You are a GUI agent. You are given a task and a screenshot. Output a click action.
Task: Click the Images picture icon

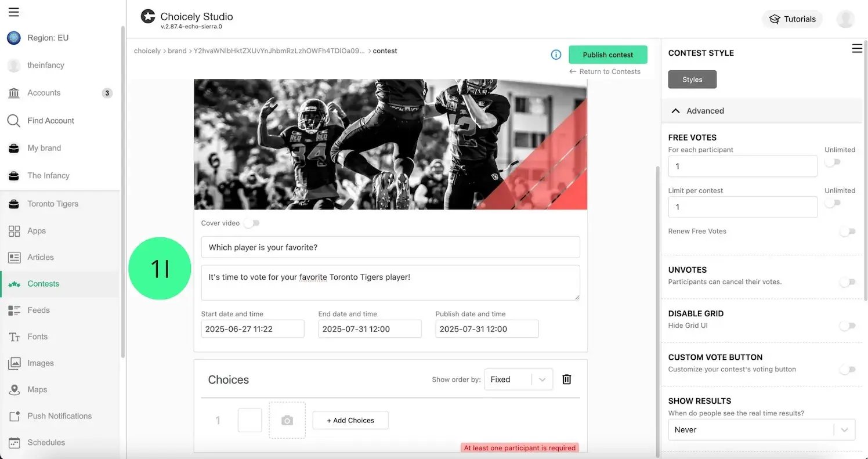point(15,363)
